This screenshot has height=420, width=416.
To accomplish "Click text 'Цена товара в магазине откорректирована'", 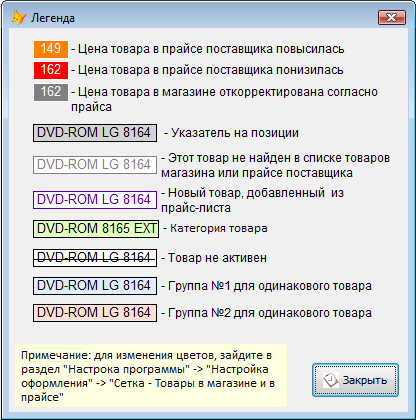I will pyautogui.click(x=200, y=92).
